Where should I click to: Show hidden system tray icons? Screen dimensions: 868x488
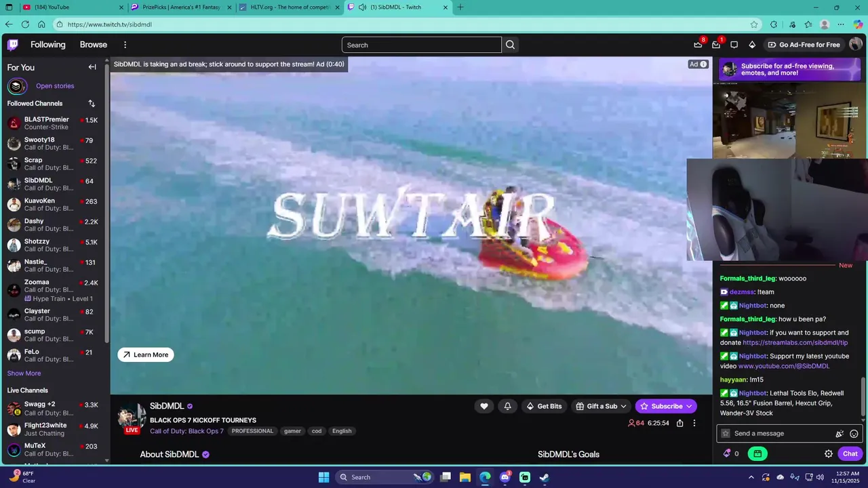(751, 477)
